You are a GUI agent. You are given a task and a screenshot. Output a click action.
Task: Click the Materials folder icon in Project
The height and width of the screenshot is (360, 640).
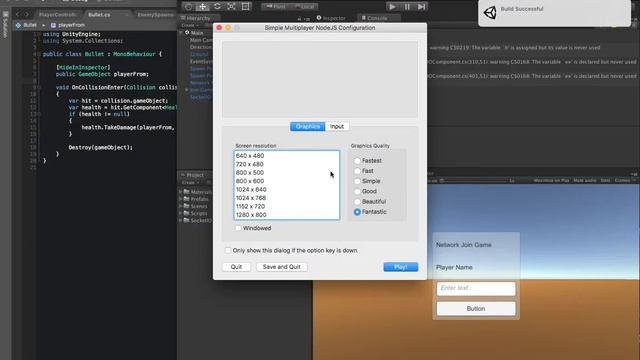(187, 192)
